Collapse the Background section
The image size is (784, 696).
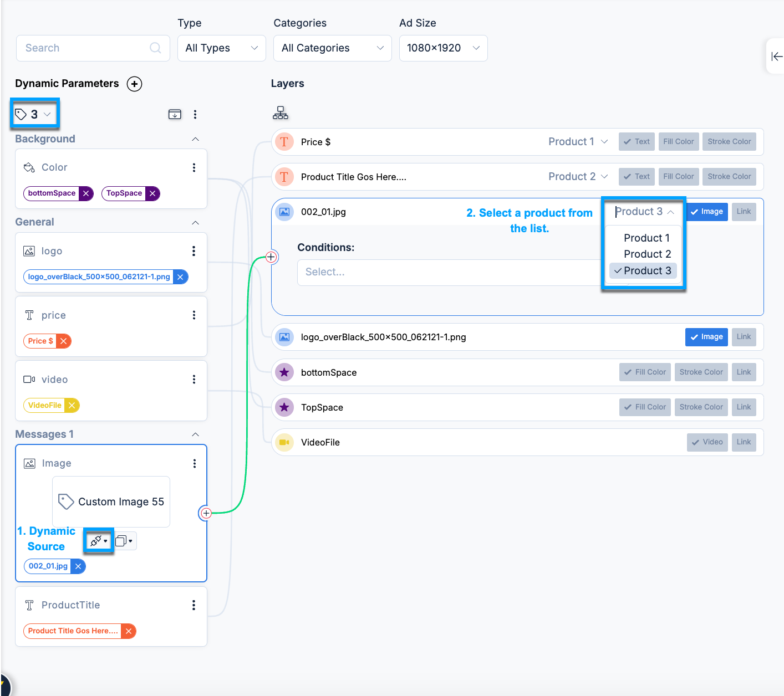[x=195, y=139]
